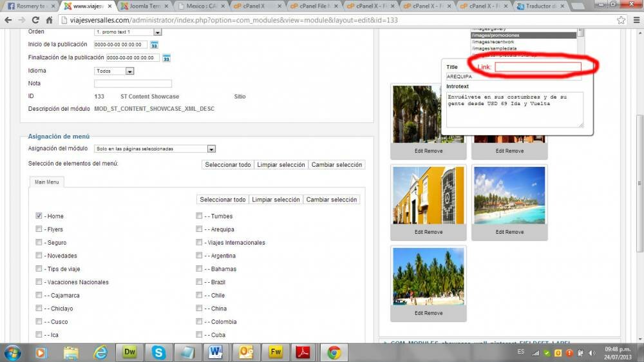Launch Skype from the taskbar
Viewport: 644px width, 362px height.
click(158, 352)
